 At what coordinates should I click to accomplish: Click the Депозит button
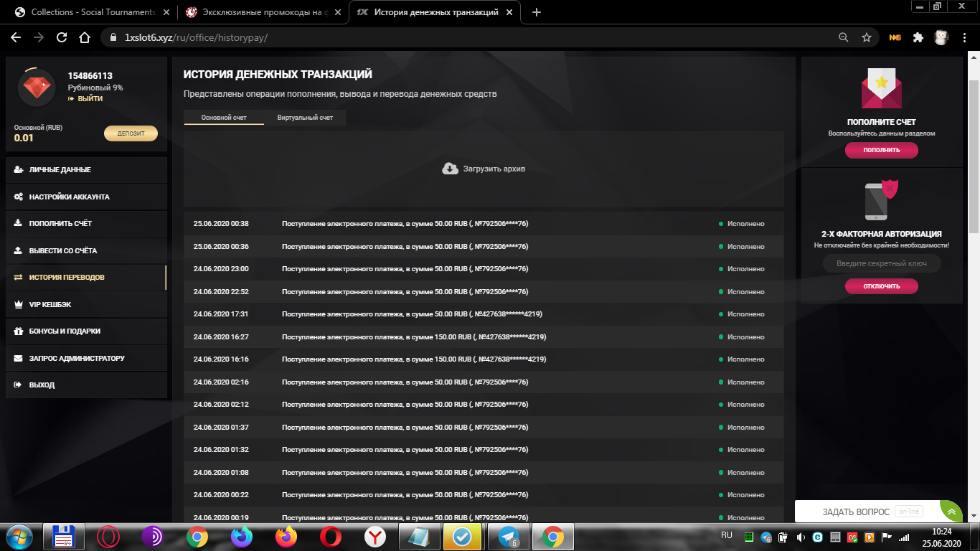pos(131,133)
